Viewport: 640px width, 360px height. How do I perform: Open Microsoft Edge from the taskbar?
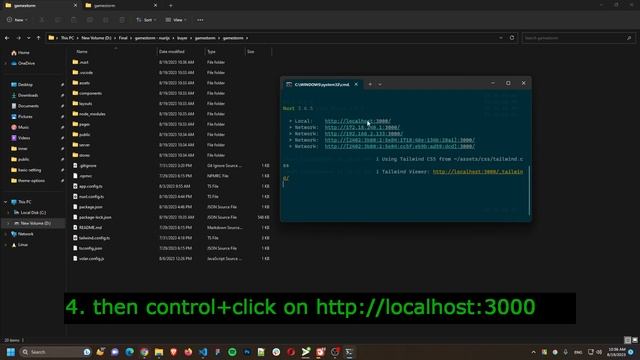(130, 352)
